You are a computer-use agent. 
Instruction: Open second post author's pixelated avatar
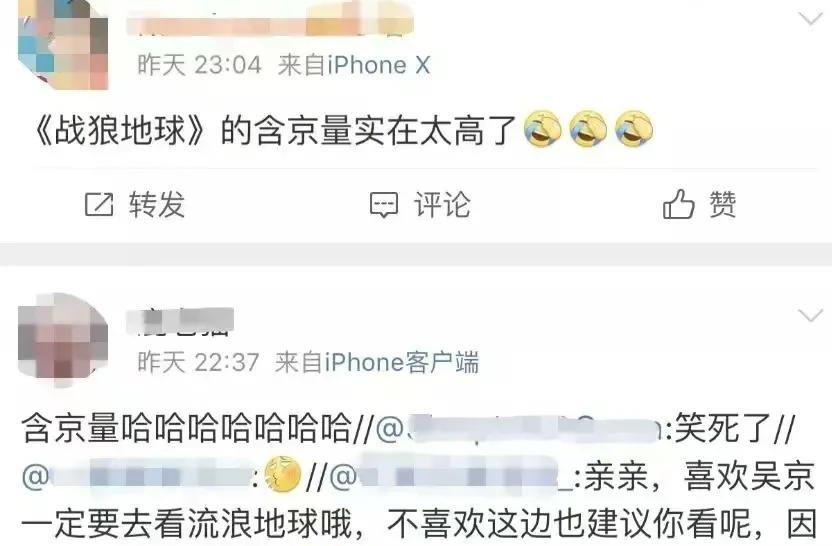click(x=63, y=338)
